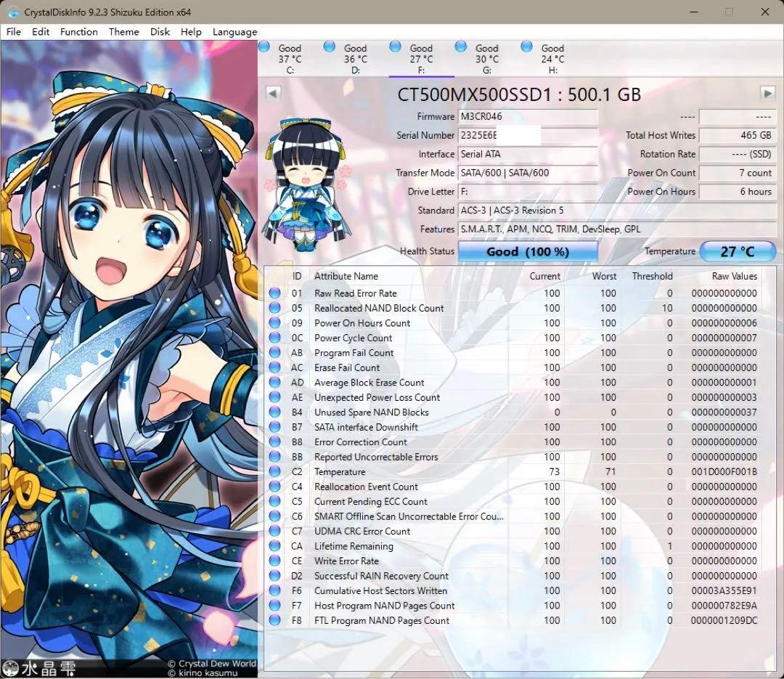Image resolution: width=784 pixels, height=679 pixels.
Task: Click status icon for Lifetime Remaining
Action: [274, 546]
